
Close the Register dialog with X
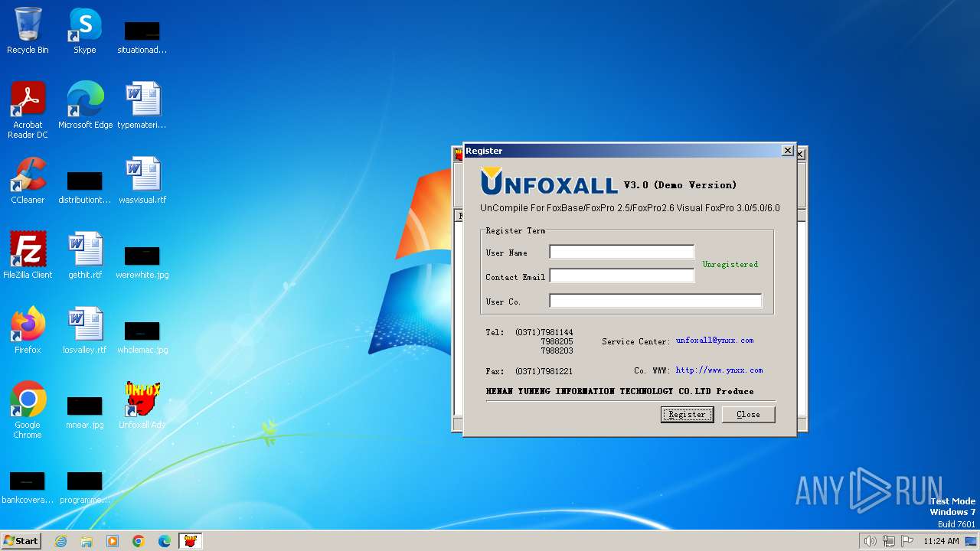pyautogui.click(x=787, y=151)
